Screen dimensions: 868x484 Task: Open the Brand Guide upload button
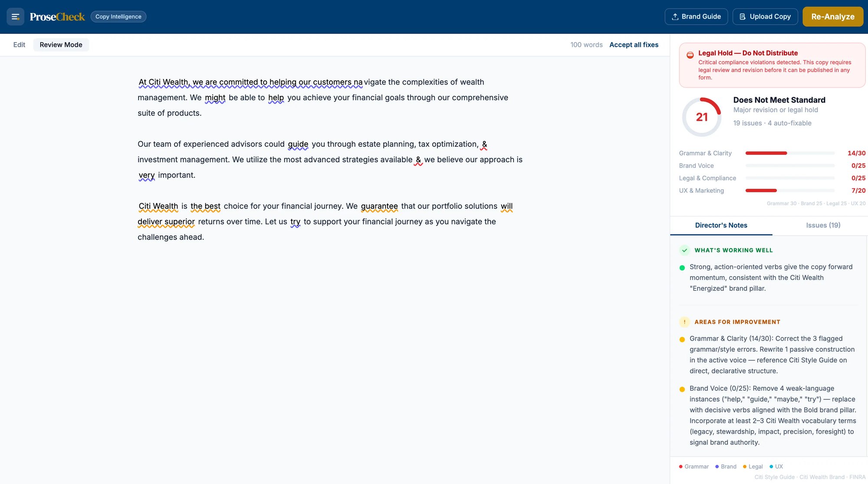point(696,16)
